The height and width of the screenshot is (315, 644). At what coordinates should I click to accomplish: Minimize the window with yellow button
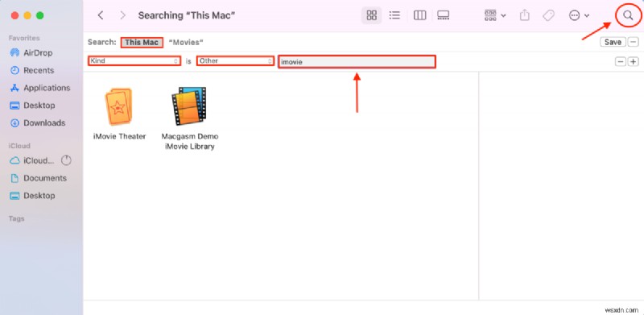tap(27, 15)
